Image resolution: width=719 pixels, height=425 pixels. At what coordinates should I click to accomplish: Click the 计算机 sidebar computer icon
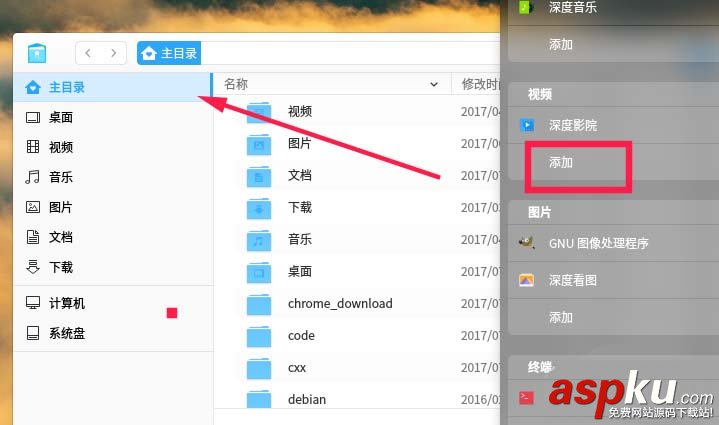click(x=33, y=303)
